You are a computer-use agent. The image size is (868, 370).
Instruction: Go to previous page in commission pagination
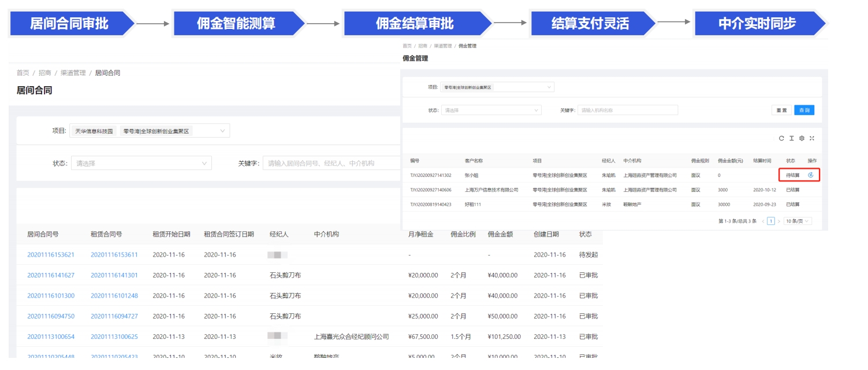tap(763, 221)
